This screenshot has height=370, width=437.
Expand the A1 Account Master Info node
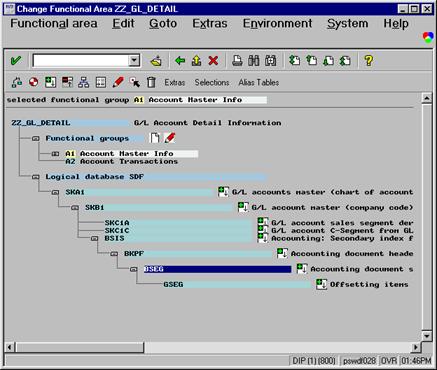pyautogui.click(x=55, y=154)
